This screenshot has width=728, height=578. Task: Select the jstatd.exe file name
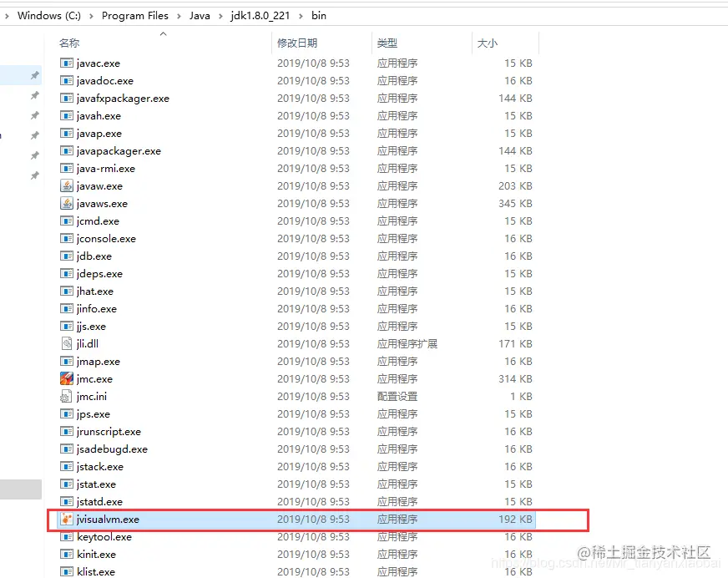(x=99, y=502)
